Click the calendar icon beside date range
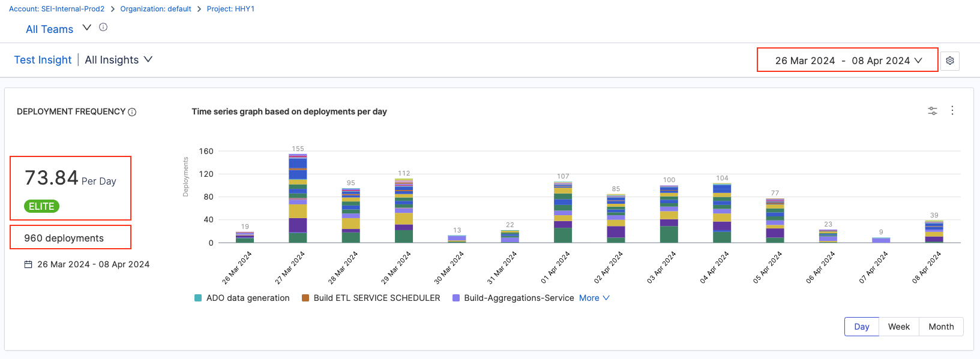Viewport: 980px width, 359px height. click(x=28, y=264)
